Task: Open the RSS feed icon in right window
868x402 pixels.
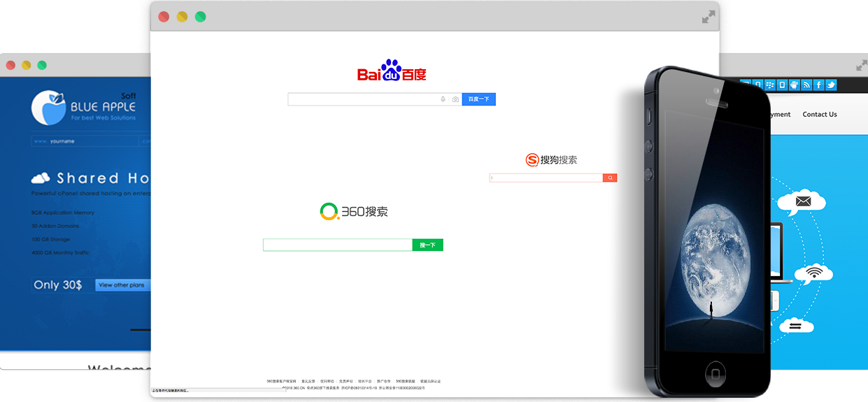Action: pyautogui.click(x=806, y=85)
